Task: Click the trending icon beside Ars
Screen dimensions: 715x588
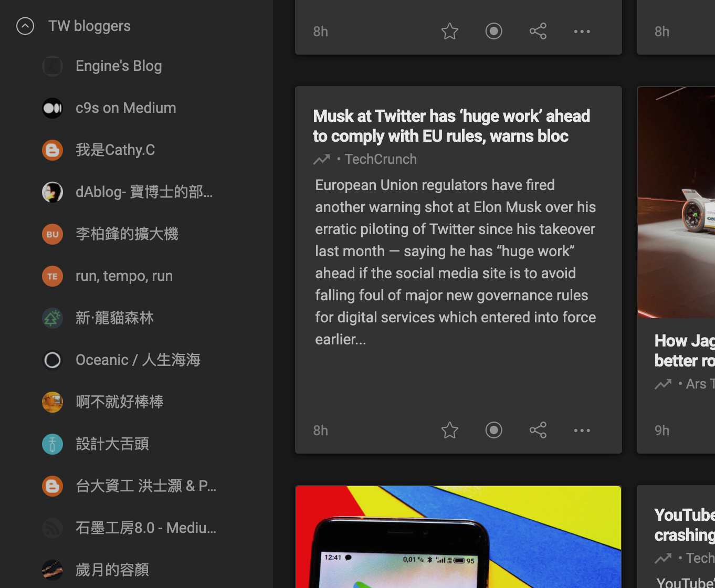Action: click(x=663, y=384)
